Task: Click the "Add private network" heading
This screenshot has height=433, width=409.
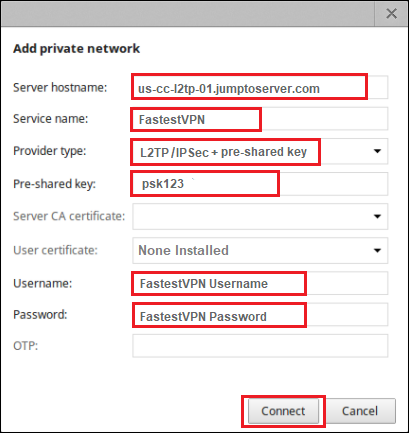Action: pyautogui.click(x=76, y=49)
